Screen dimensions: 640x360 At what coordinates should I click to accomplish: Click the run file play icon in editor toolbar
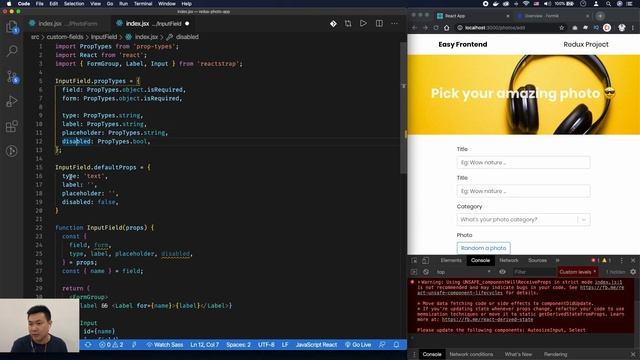tap(363, 24)
